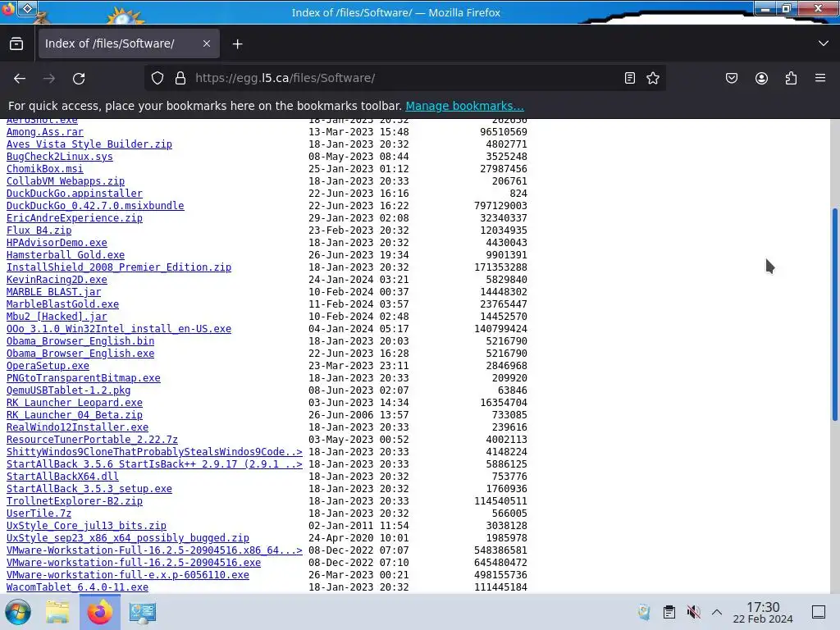Download CollabVM_Webapps.zip
840x630 pixels.
pyautogui.click(x=66, y=181)
